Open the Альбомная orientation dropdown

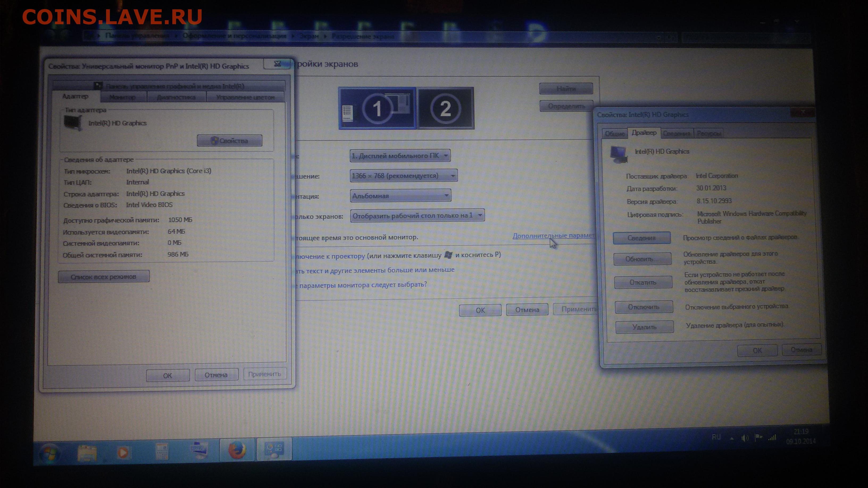400,196
